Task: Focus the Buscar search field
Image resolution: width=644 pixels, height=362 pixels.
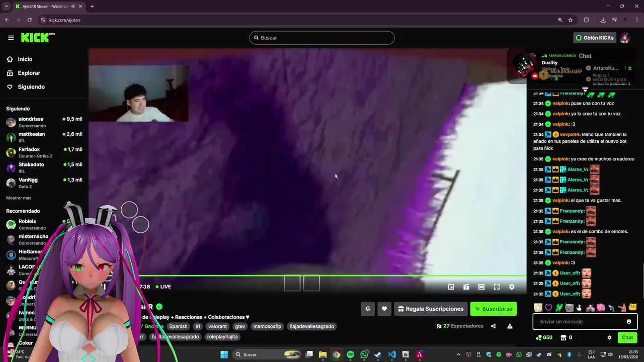Action: [x=322, y=38]
